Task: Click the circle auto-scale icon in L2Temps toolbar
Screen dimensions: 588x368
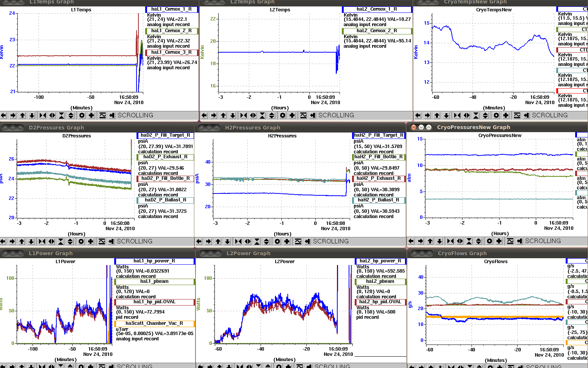Action: pos(283,115)
